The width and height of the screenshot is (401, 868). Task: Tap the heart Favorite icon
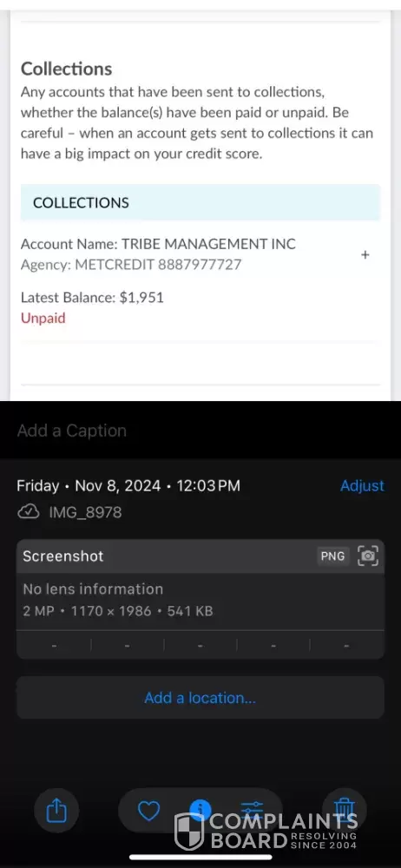click(x=148, y=811)
